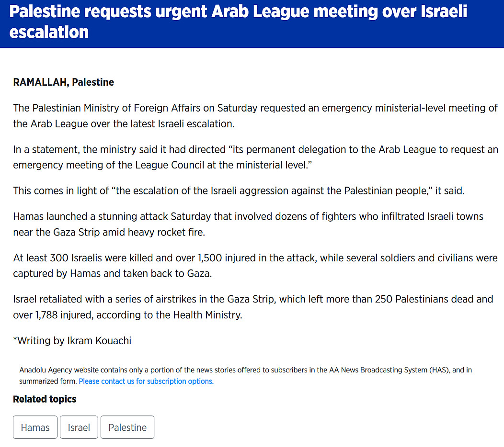Click the "Please contact us for subscription options" link
504x447 pixels.
(146, 381)
